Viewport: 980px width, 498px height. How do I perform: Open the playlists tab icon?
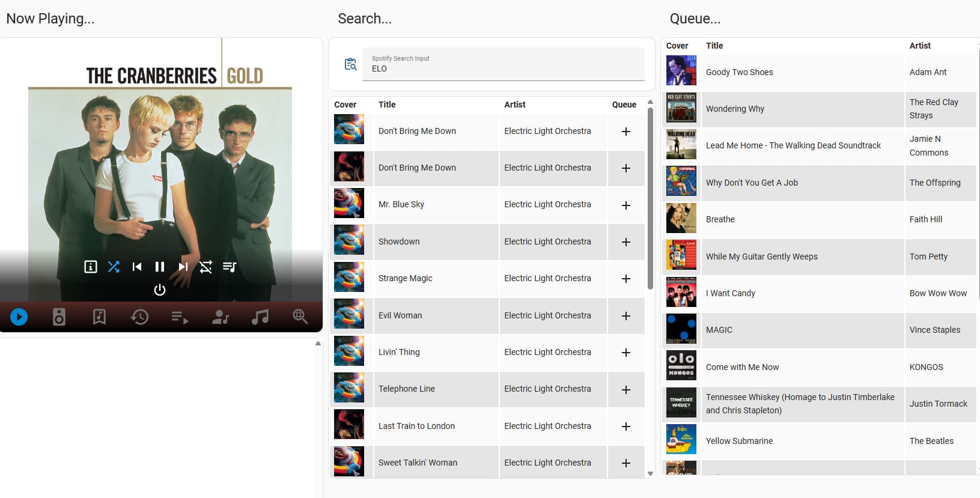[180, 317]
